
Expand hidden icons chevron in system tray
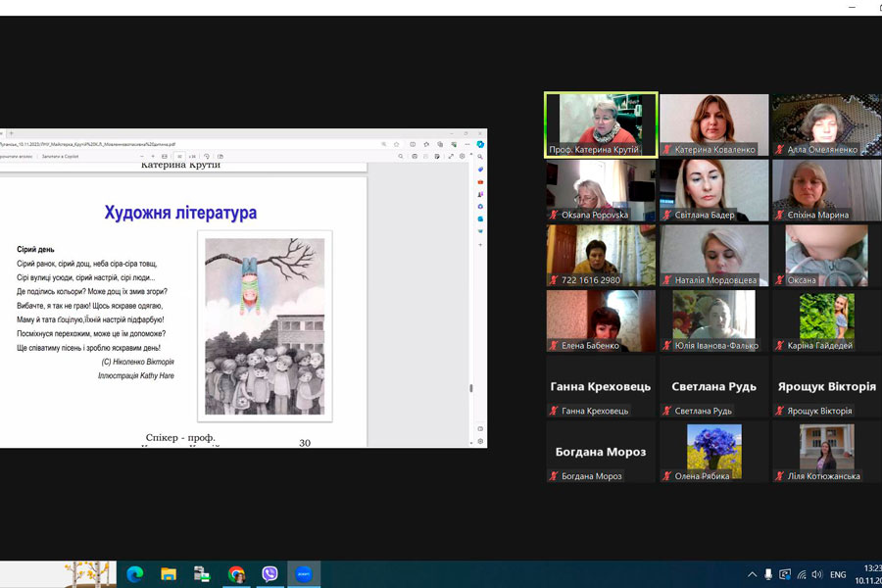[752, 574]
